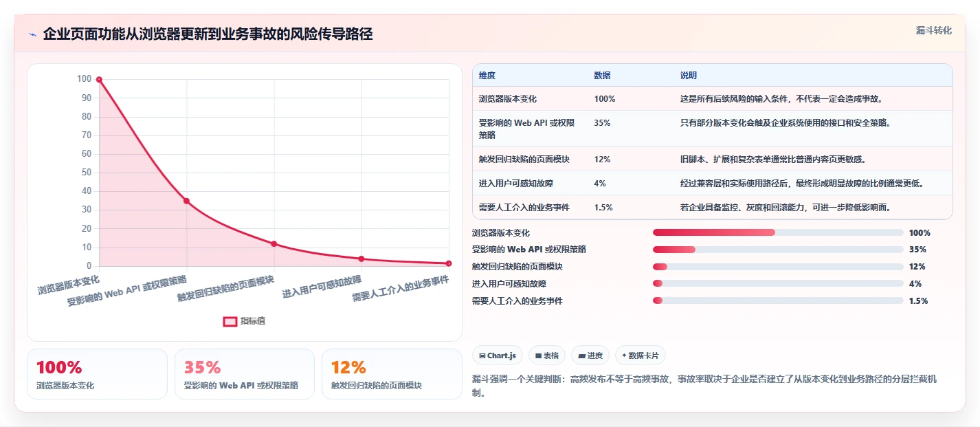Click the 触发回归缺陷的页面模块 progress bar

pyautogui.click(x=778, y=267)
